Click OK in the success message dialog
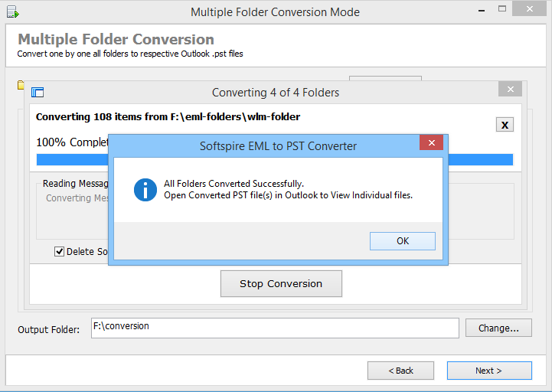The image size is (552, 392). pos(403,241)
